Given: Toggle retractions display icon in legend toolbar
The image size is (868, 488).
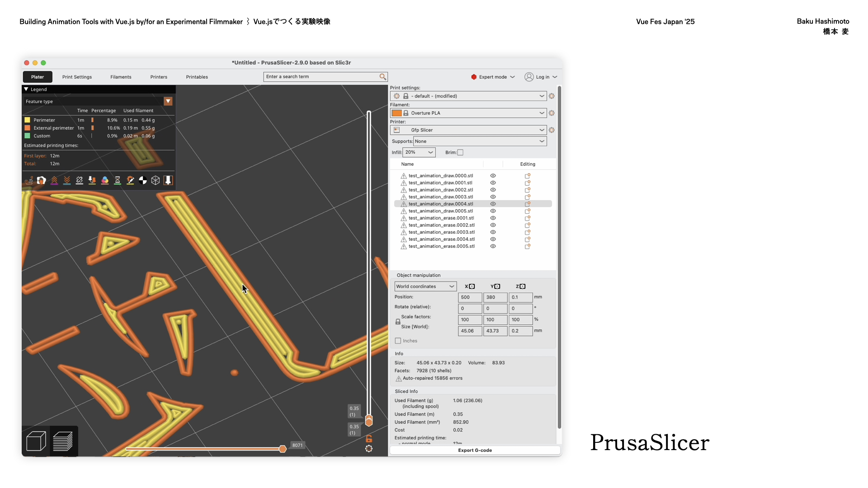Looking at the screenshot, I should (x=54, y=180).
